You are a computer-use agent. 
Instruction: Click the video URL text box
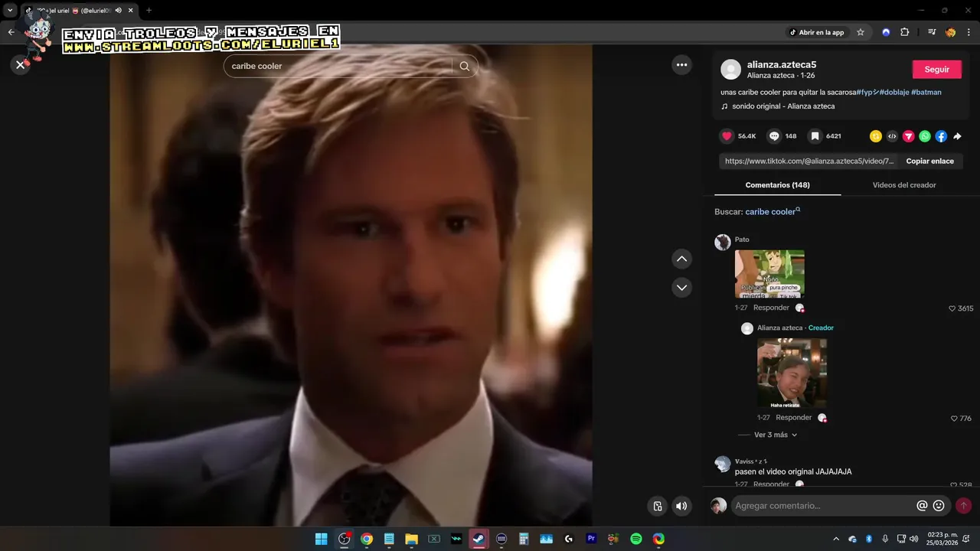pos(809,161)
